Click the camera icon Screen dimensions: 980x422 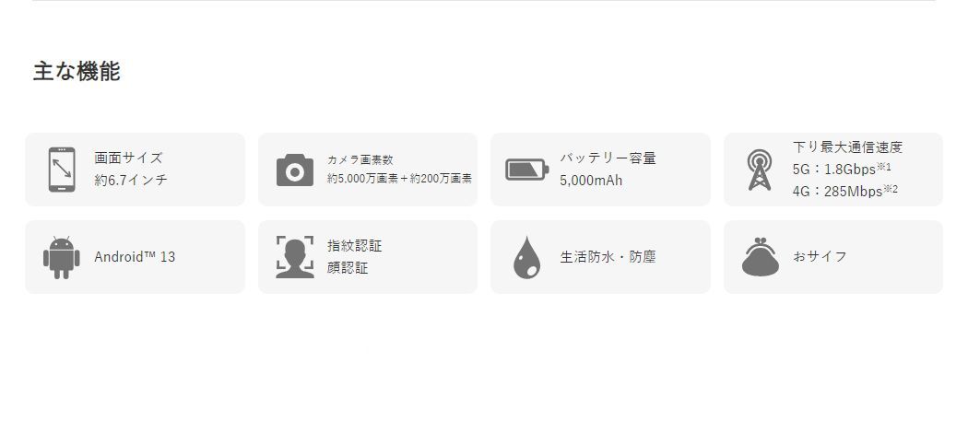pos(295,170)
